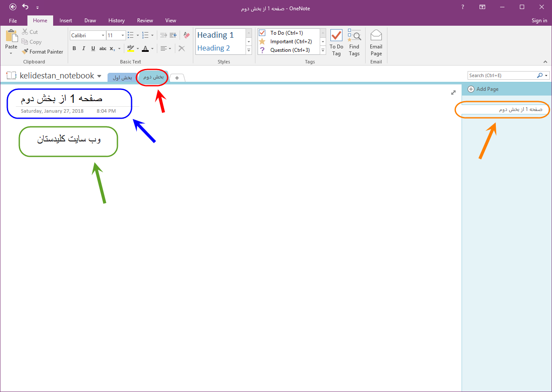
Task: Open the Customize Quick Access Toolbar dropdown
Action: pos(37,8)
